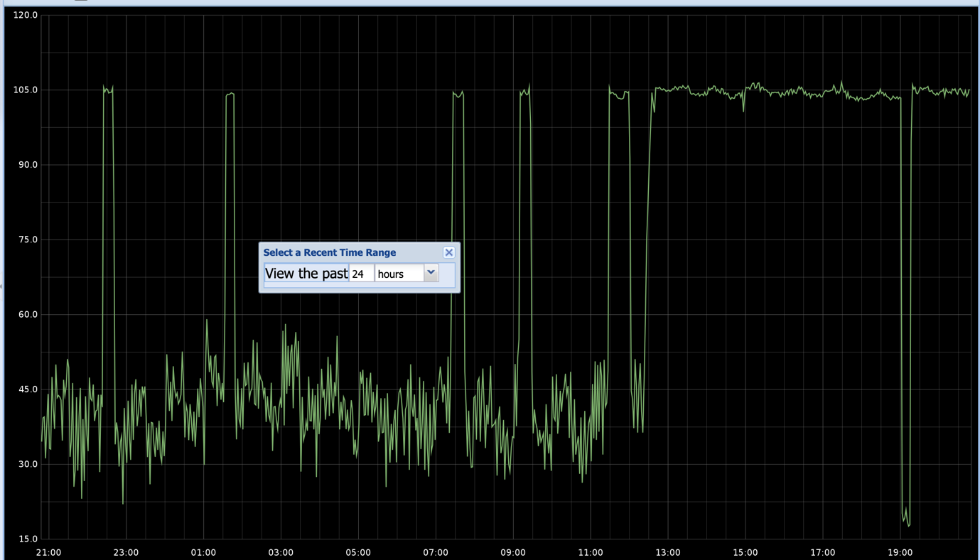980x560 pixels.
Task: Click the 120.0 y-axis label
Action: [x=26, y=15]
